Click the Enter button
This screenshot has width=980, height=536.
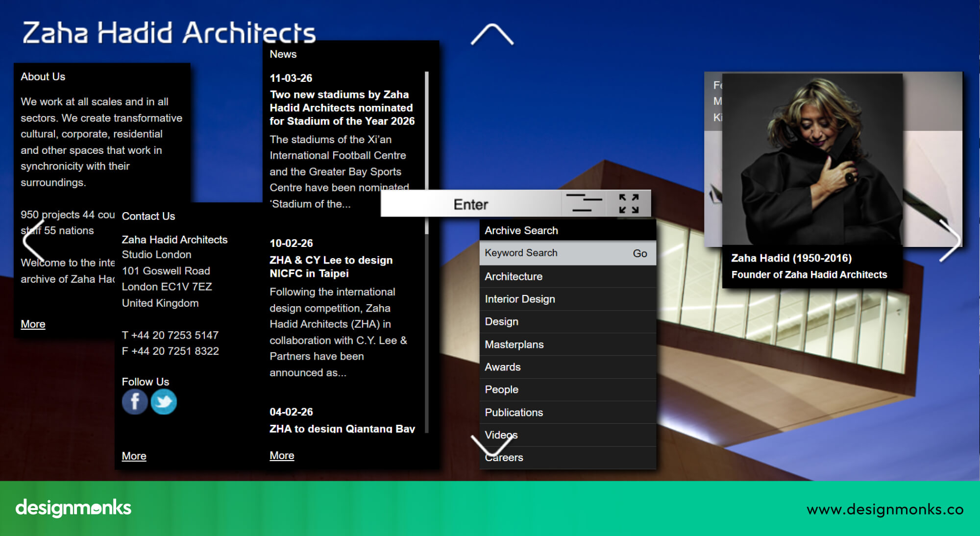pos(470,204)
